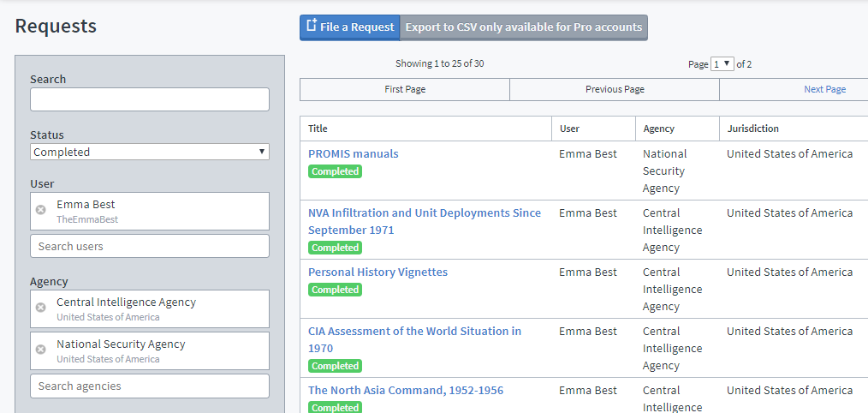This screenshot has height=413, width=868.
Task: Open CIA Assessment of the World Situation request
Action: point(414,339)
